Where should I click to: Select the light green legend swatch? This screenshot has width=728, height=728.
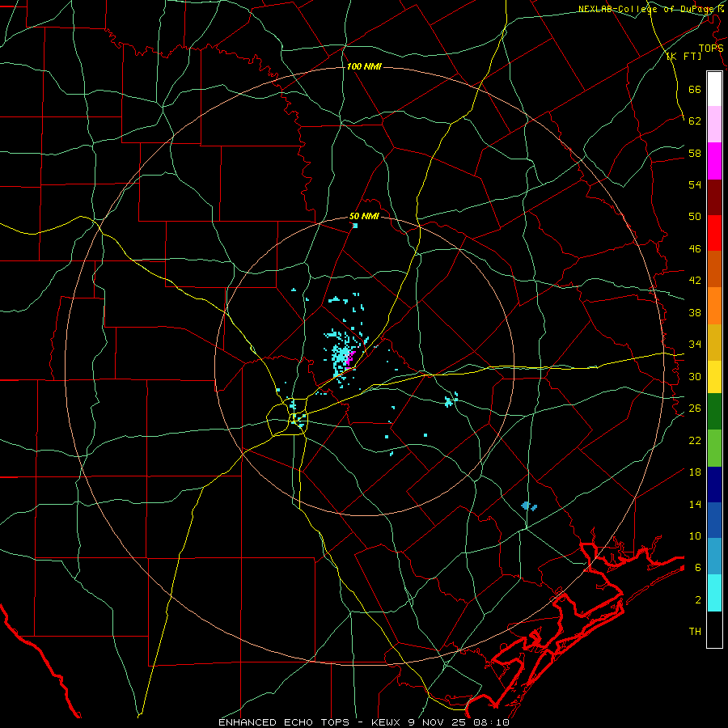pos(714,448)
